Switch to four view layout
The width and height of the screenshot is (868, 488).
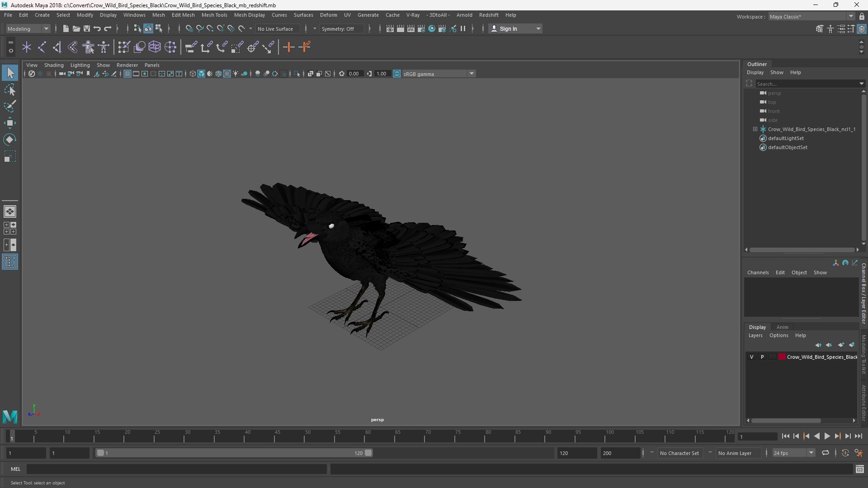(10, 228)
